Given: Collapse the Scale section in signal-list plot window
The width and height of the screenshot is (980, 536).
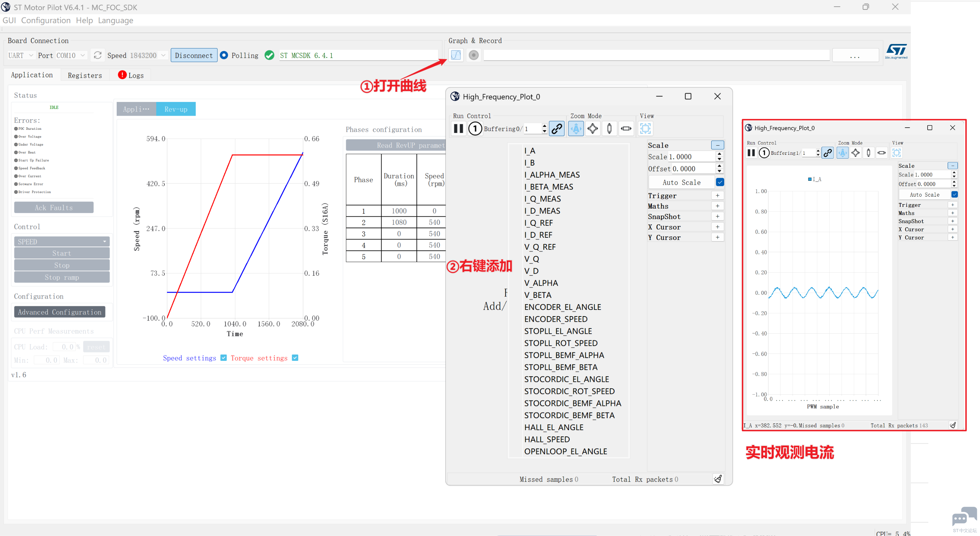Looking at the screenshot, I should 718,145.
